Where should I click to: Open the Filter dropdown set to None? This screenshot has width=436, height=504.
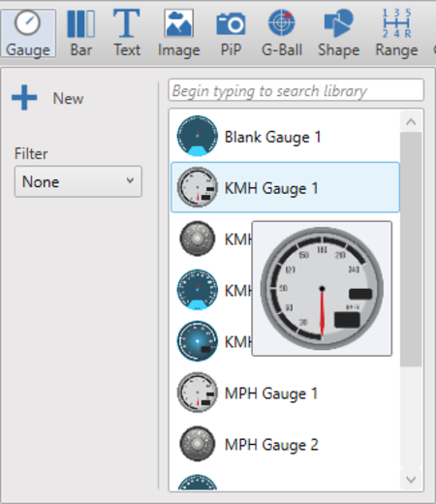point(78,181)
